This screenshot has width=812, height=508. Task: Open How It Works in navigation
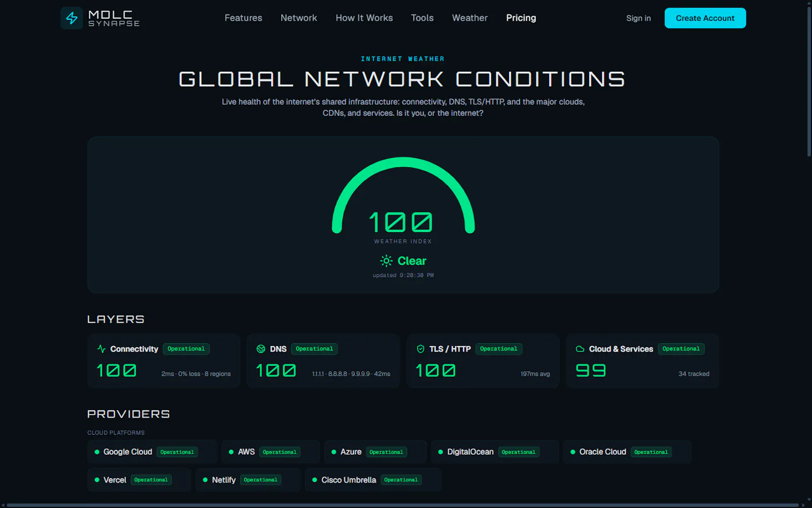coord(364,18)
